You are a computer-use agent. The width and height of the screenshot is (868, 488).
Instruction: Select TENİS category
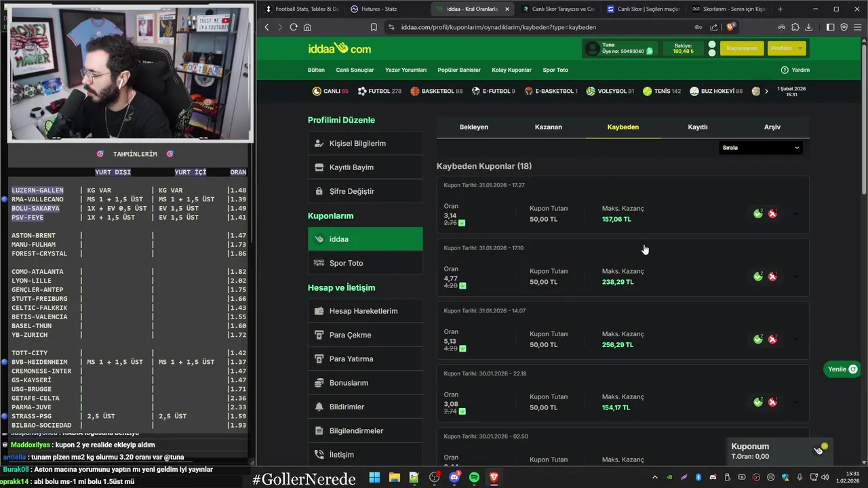pyautogui.click(x=661, y=91)
